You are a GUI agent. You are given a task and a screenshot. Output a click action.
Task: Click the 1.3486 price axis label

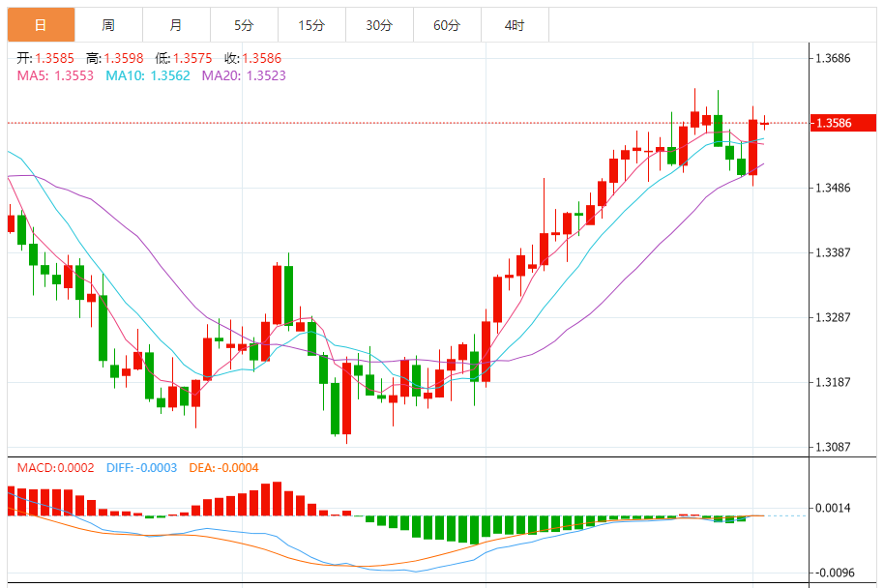point(834,188)
